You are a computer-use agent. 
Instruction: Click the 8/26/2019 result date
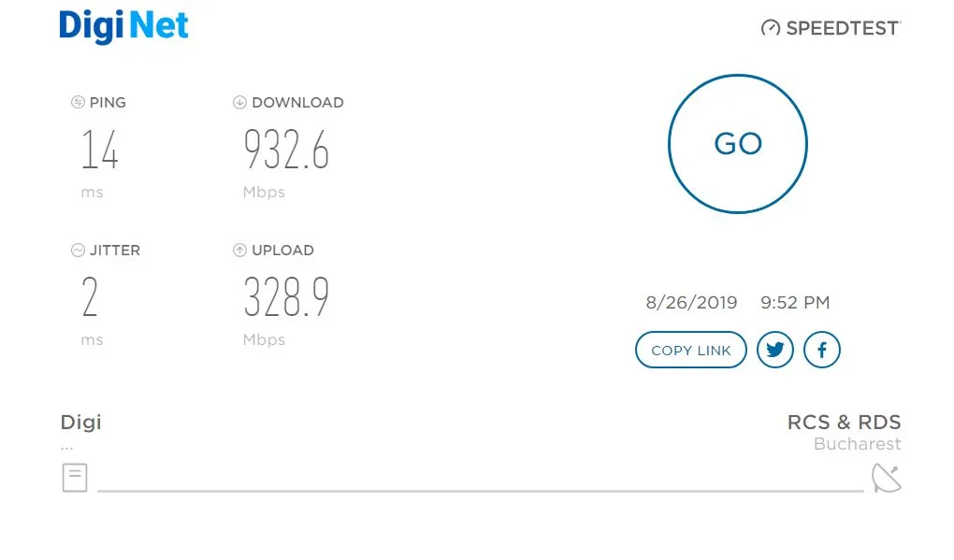coord(691,302)
